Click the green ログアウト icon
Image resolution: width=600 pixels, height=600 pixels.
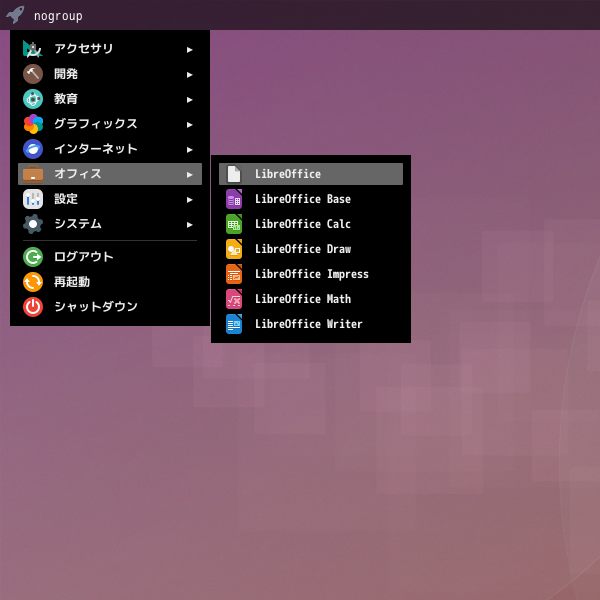click(33, 257)
